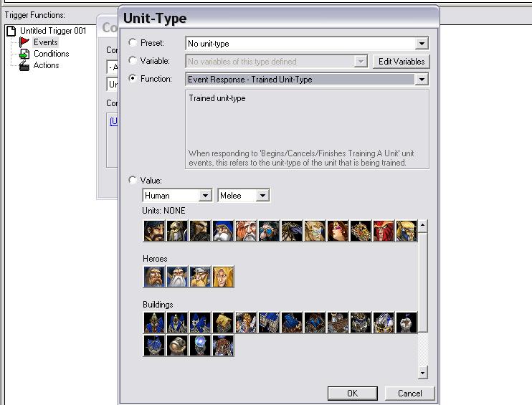Click the Edit Variables button
This screenshot has width=532, height=405.
[x=402, y=62]
